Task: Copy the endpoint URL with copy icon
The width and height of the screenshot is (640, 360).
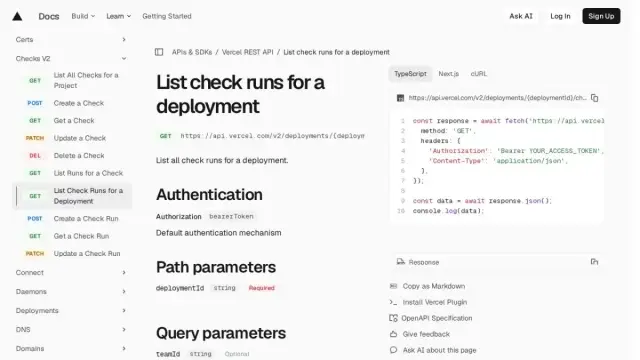Action: [594, 98]
